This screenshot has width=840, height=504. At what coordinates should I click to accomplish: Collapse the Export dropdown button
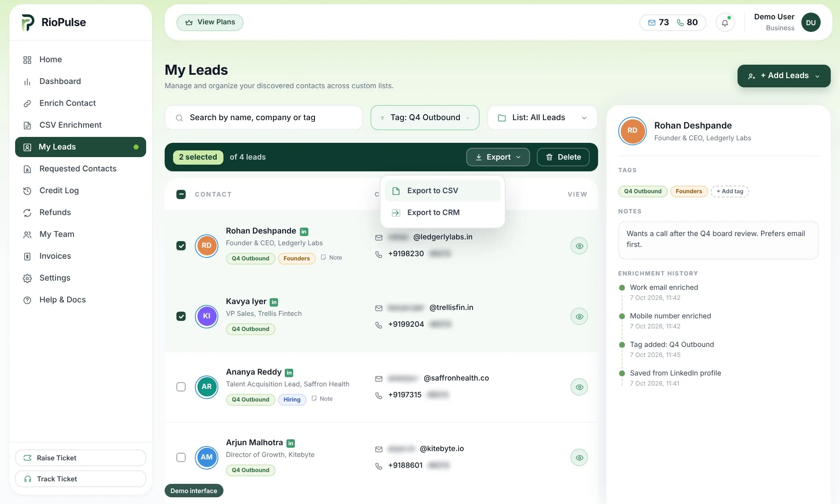click(x=498, y=157)
